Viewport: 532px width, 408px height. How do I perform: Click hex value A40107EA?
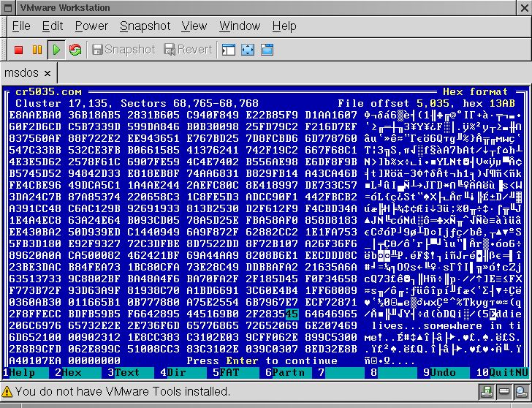click(x=35, y=360)
